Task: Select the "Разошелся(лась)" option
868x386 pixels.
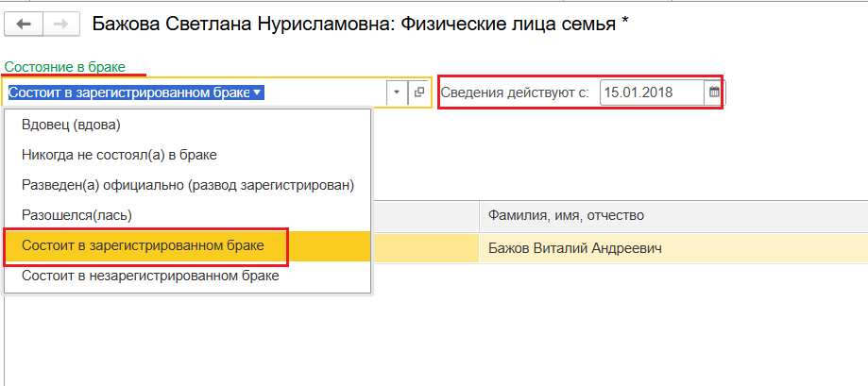Action: pyautogui.click(x=187, y=215)
